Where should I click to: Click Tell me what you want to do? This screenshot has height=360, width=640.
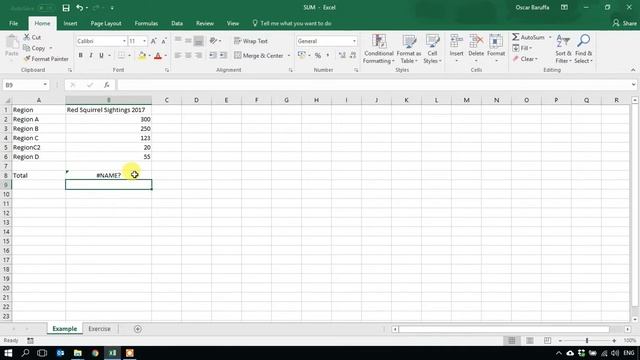292,23
